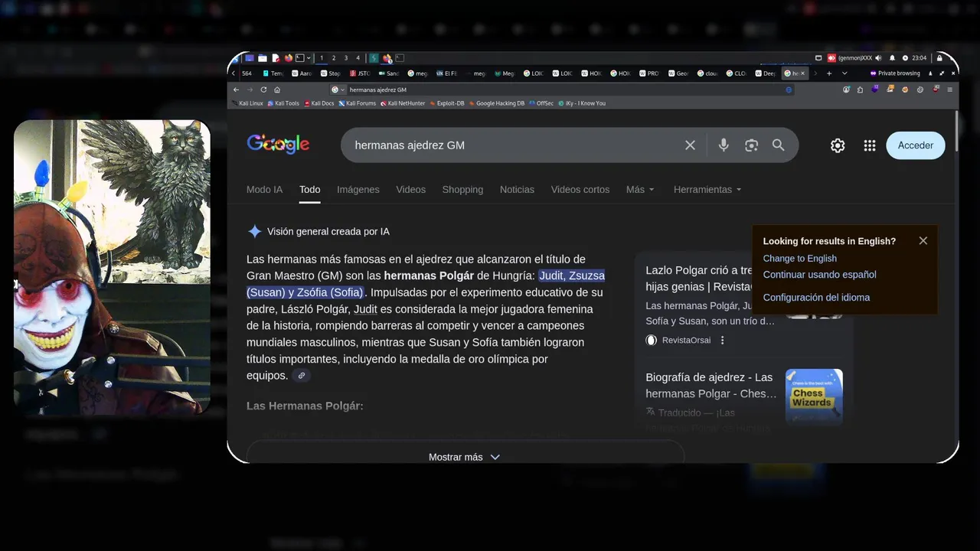Switch to workspace 3
The image size is (980, 551).
point(346,58)
